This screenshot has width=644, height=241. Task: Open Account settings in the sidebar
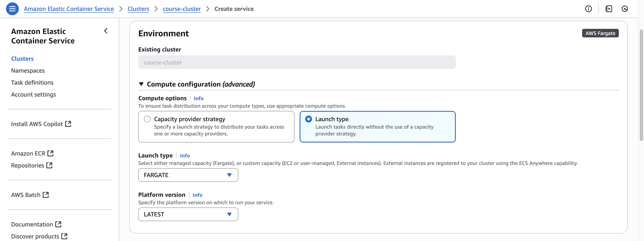pos(34,94)
